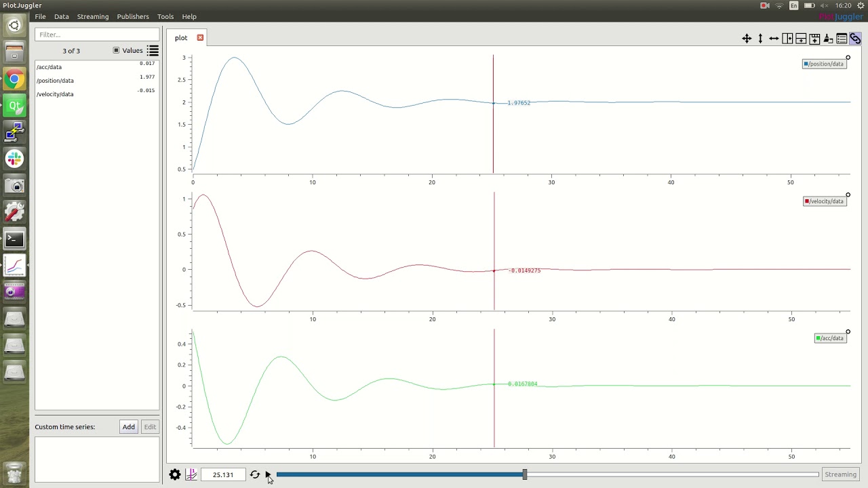Click tracker value label 0.0167804
868x488 pixels.
click(x=522, y=384)
